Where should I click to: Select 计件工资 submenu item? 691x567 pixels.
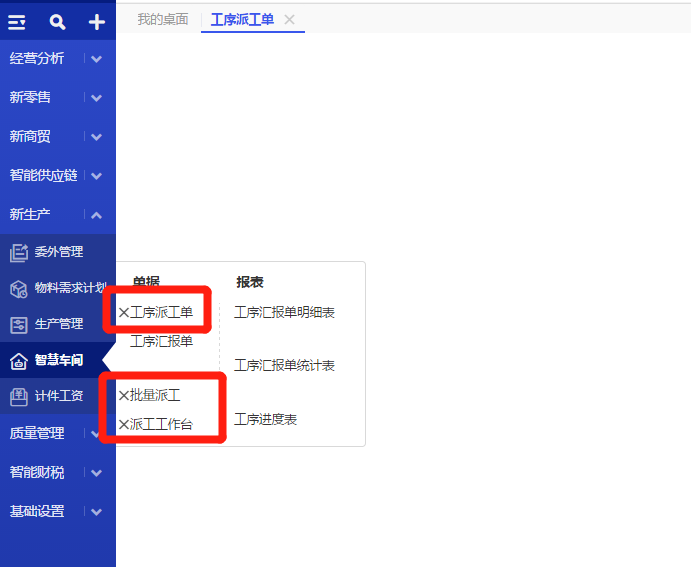point(58,396)
